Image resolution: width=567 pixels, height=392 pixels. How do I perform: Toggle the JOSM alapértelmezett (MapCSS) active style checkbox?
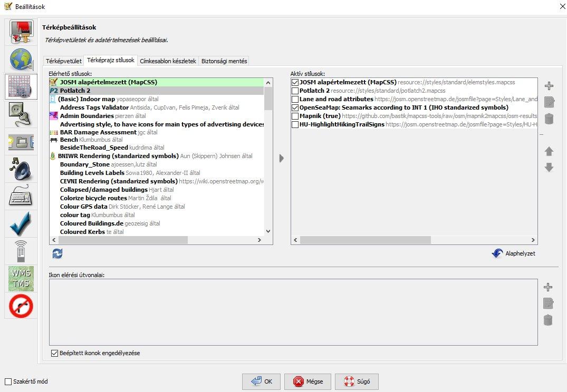pos(295,82)
